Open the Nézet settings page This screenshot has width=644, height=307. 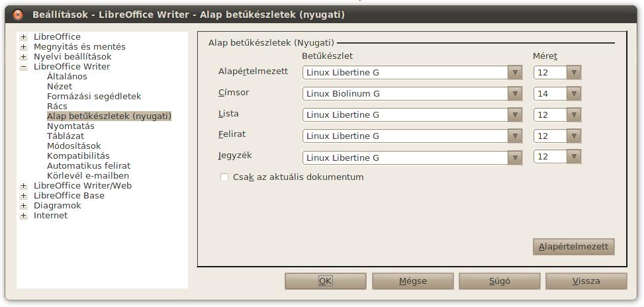pos(60,87)
